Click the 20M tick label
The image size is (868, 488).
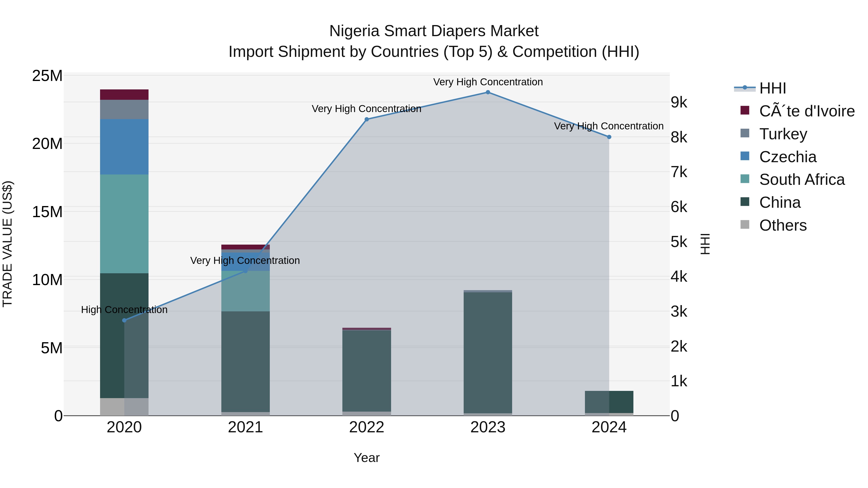pos(47,144)
